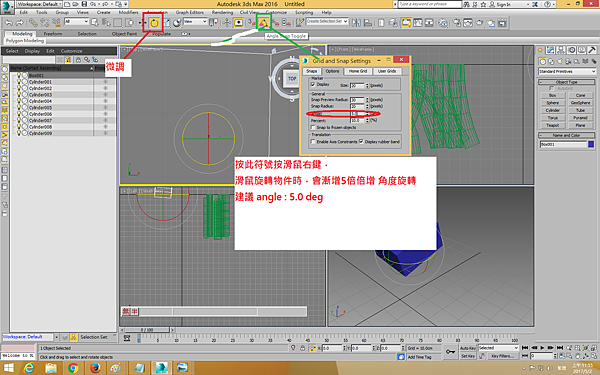Screen dimensions: 600x375
Task: Click the Select and Manipulate icon
Action: [x=227, y=23]
